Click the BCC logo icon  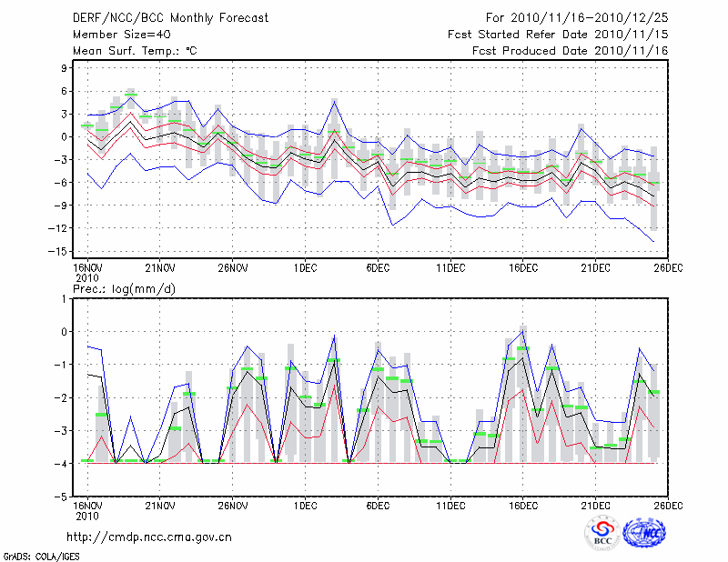[602, 533]
